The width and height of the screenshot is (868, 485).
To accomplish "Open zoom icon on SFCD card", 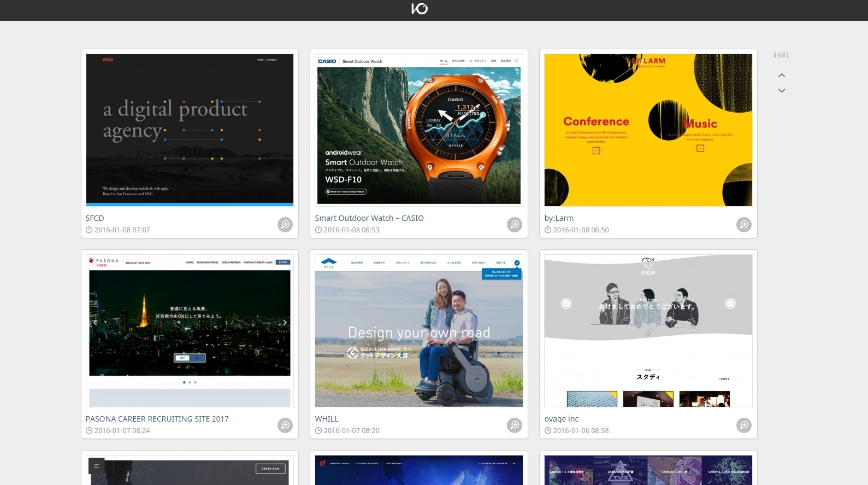I will click(x=285, y=225).
